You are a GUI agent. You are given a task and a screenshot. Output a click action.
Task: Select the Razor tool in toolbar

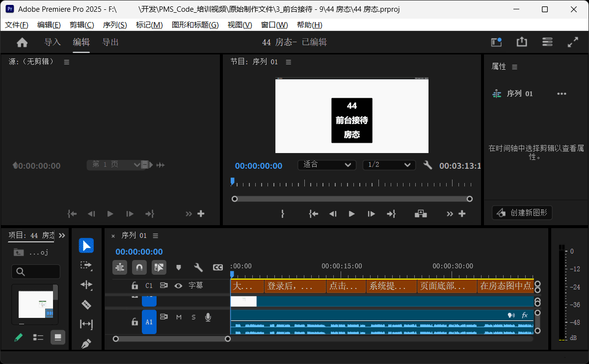(x=86, y=305)
